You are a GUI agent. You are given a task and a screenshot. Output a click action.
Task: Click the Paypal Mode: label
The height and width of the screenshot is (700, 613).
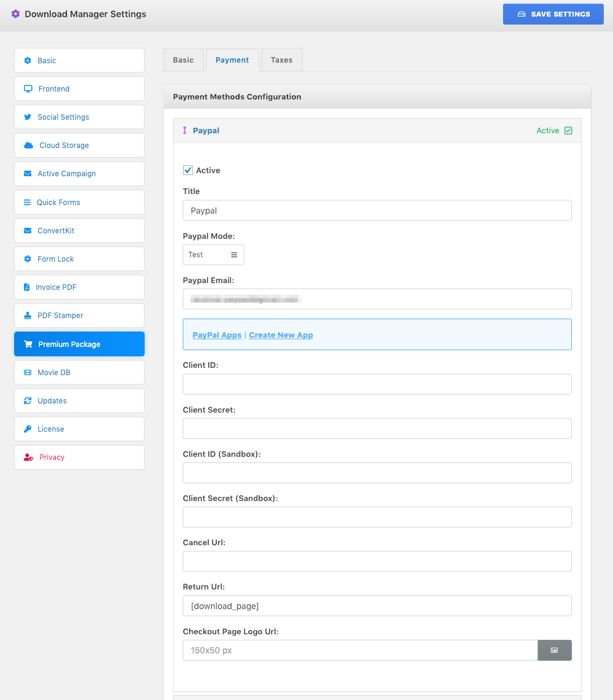point(209,236)
